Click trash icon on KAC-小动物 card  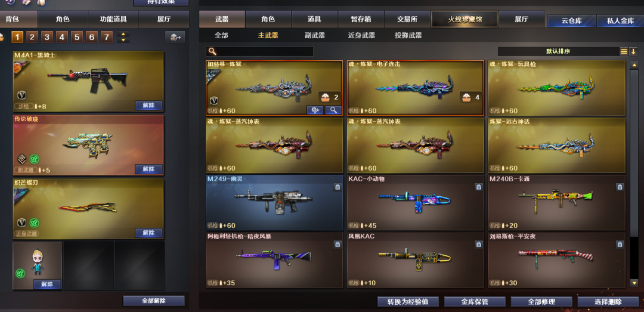pos(478,187)
